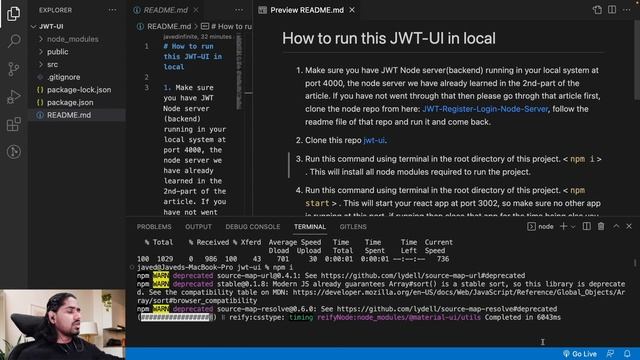Image resolution: width=640 pixels, height=360 pixels.
Task: Click the 'npm i' code in preview
Action: (582, 159)
